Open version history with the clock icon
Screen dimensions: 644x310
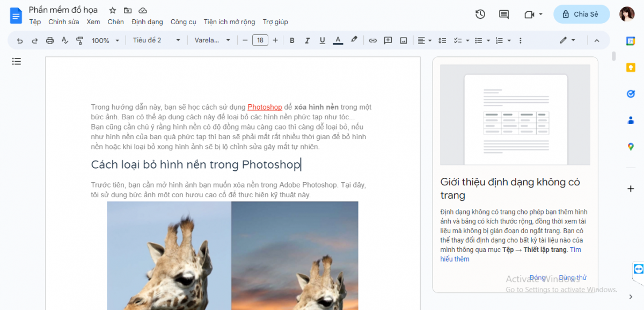click(479, 15)
